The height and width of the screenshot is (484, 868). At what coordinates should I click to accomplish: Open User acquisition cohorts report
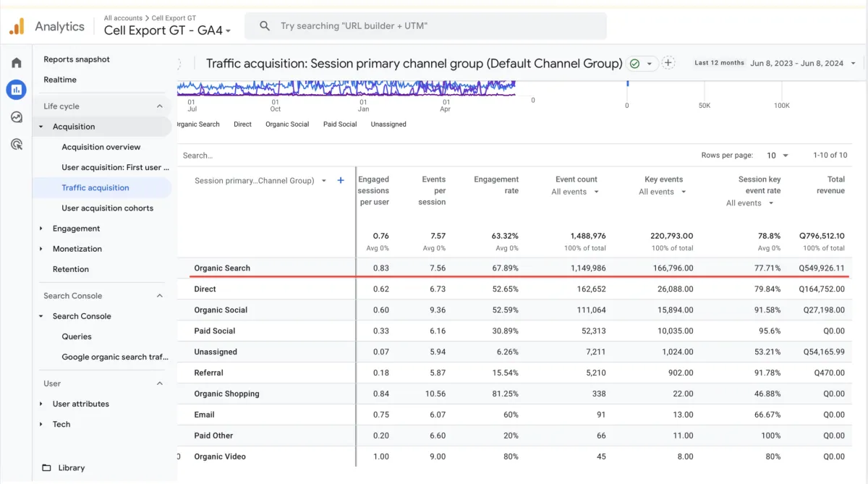point(107,208)
